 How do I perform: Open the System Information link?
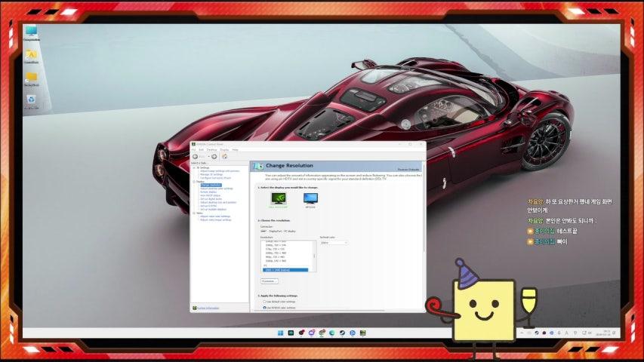point(208,308)
